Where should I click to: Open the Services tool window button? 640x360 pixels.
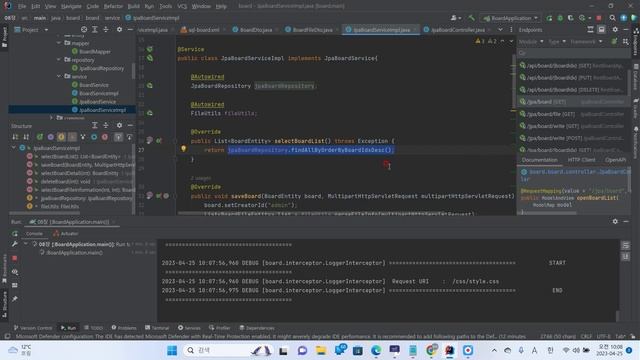[189, 328]
